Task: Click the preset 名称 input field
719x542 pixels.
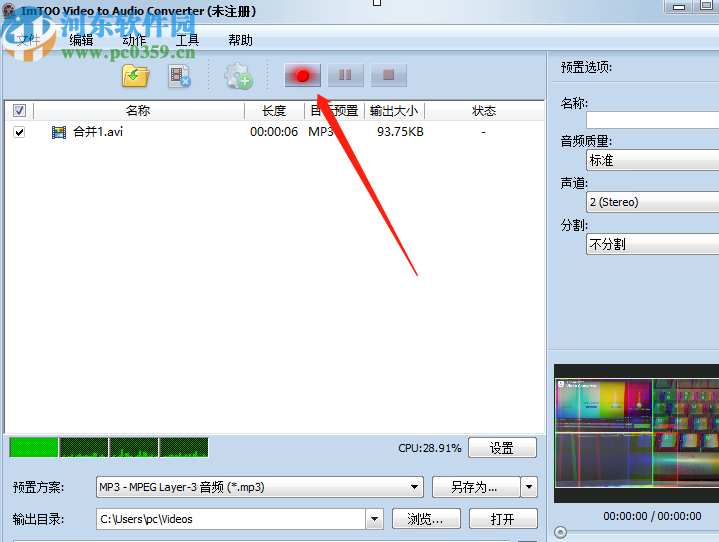Action: [653, 120]
